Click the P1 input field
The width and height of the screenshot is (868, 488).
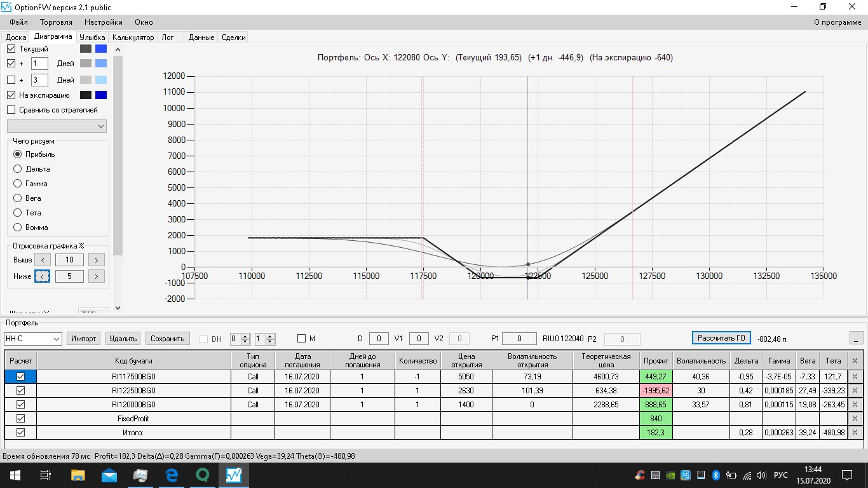pos(519,339)
